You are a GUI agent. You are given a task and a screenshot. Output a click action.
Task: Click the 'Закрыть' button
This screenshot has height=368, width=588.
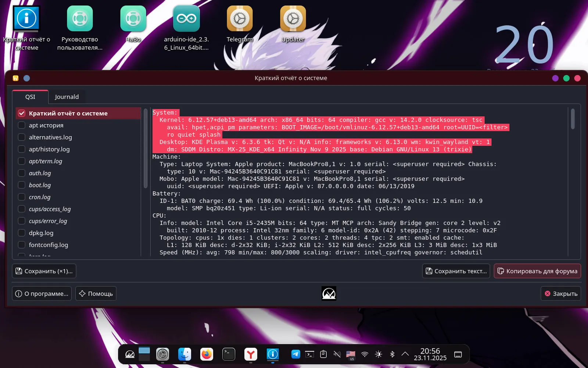(561, 294)
